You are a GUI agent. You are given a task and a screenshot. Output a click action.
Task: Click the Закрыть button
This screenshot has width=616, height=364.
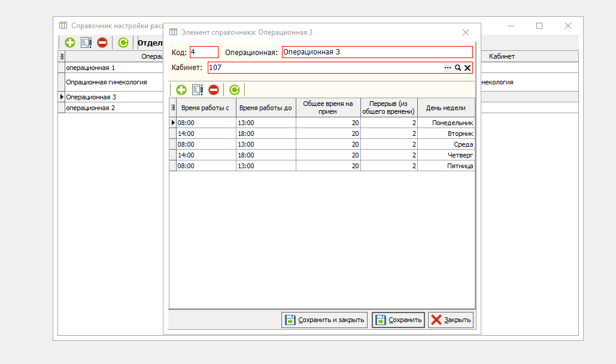pyautogui.click(x=451, y=320)
